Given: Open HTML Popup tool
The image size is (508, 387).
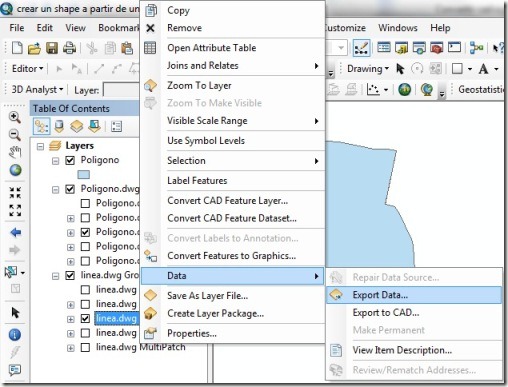Looking at the screenshot, I should pyautogui.click(x=15, y=370).
